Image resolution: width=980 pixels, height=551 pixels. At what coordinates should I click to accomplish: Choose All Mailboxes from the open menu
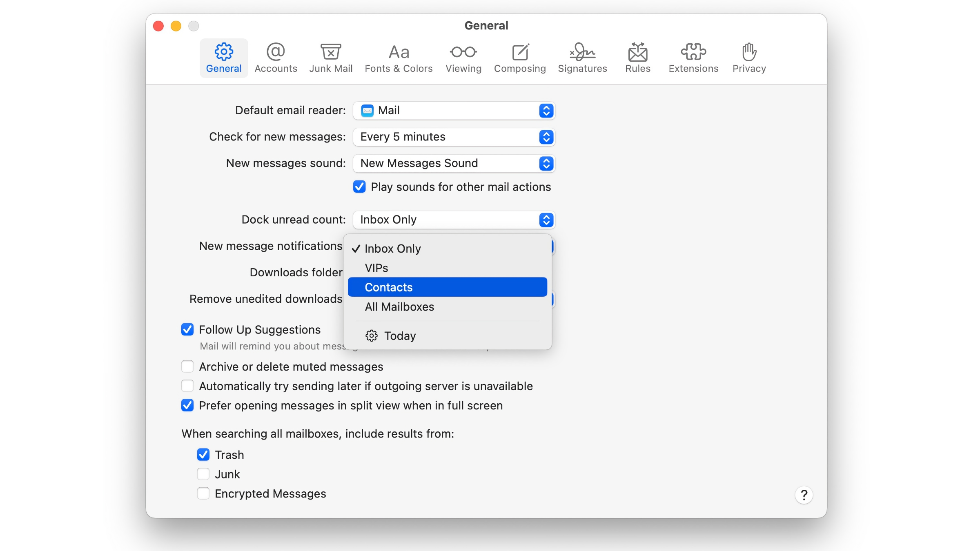[x=399, y=307]
